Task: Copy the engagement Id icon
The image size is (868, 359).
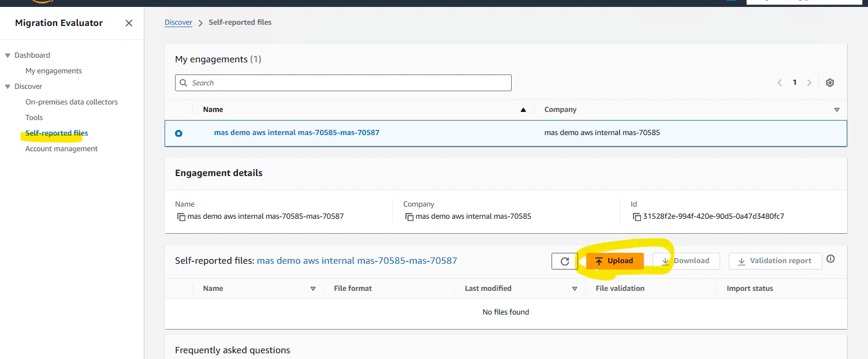Action: [x=637, y=217]
